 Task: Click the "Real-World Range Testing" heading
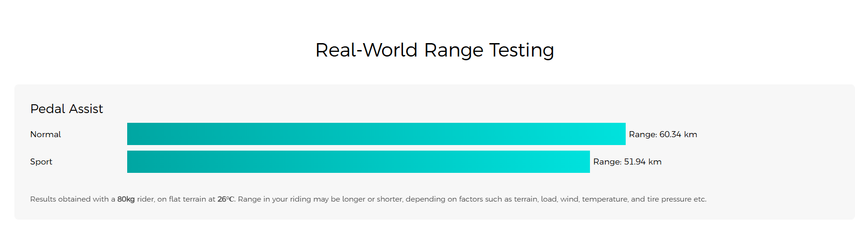pyautogui.click(x=434, y=50)
